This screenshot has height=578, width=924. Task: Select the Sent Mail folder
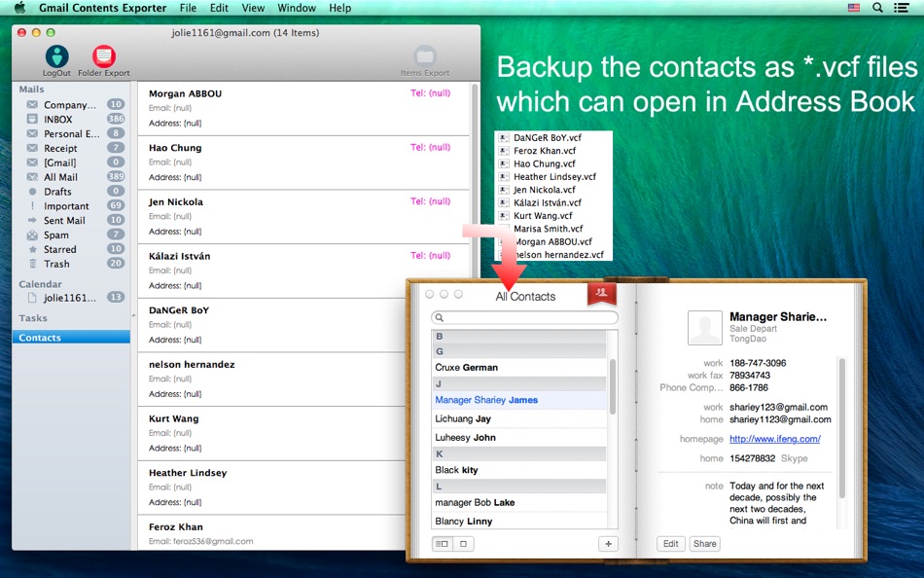[x=71, y=220]
